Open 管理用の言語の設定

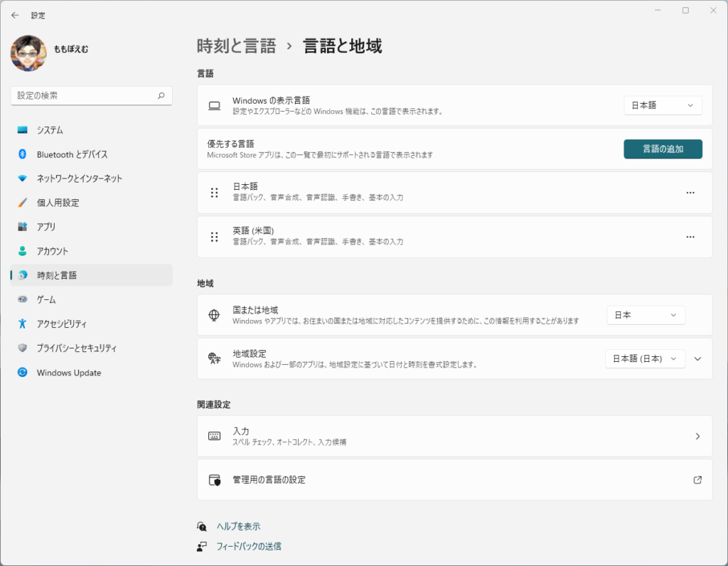[x=454, y=480]
